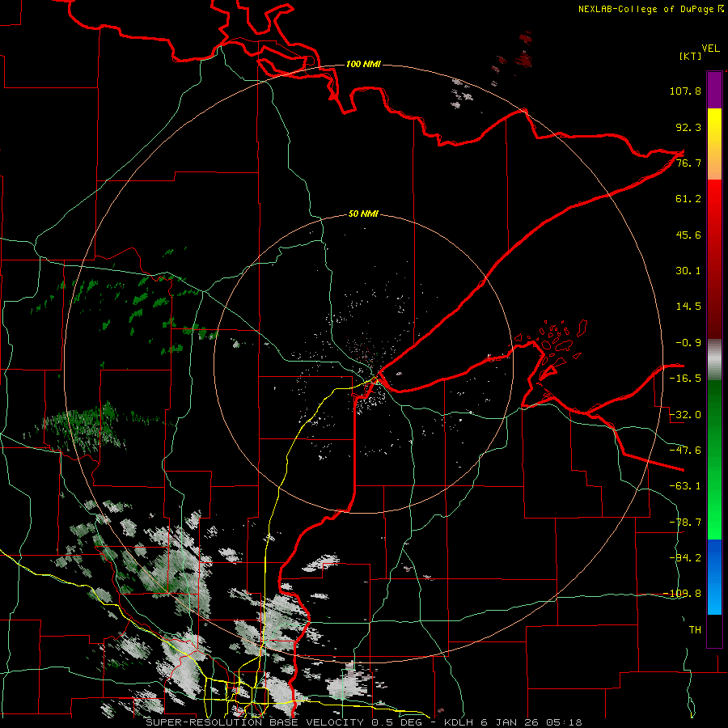This screenshot has width=728, height=728.
Task: Select the -94.2 velocity scale value
Action: (685, 558)
